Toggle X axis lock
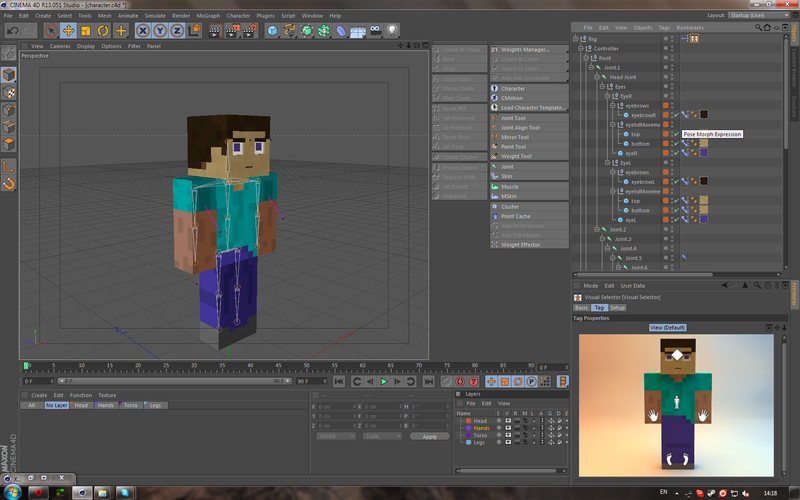800x500 pixels. 143,31
